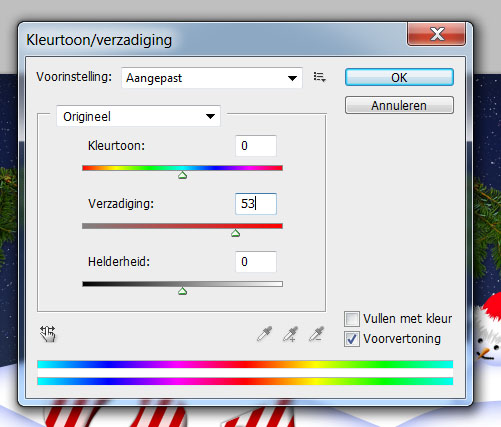This screenshot has width=501, height=427.
Task: Close the Kleurtoon/verzadiging dialog
Action: 436,34
